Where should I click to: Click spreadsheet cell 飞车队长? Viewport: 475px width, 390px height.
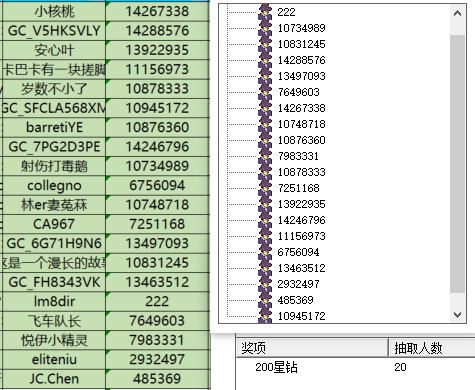tap(54, 321)
